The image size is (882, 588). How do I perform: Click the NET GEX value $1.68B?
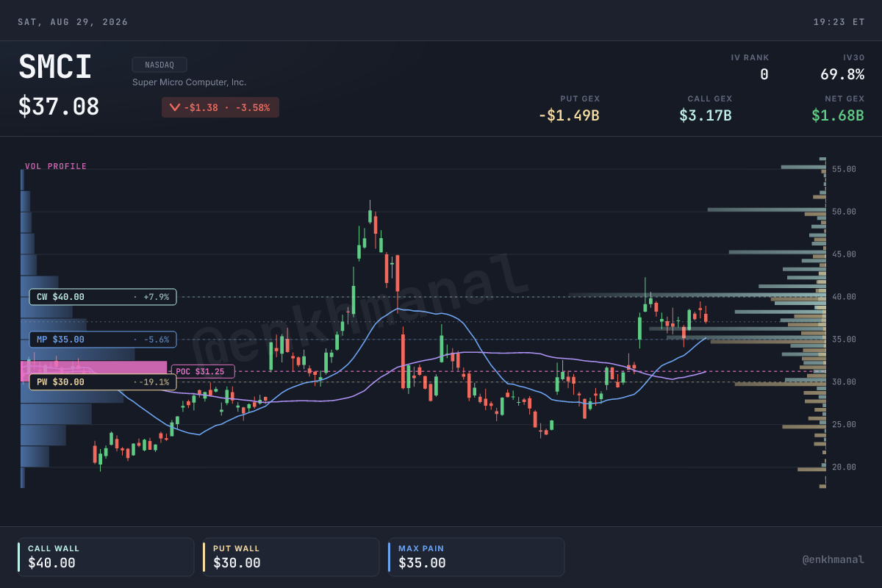(838, 115)
